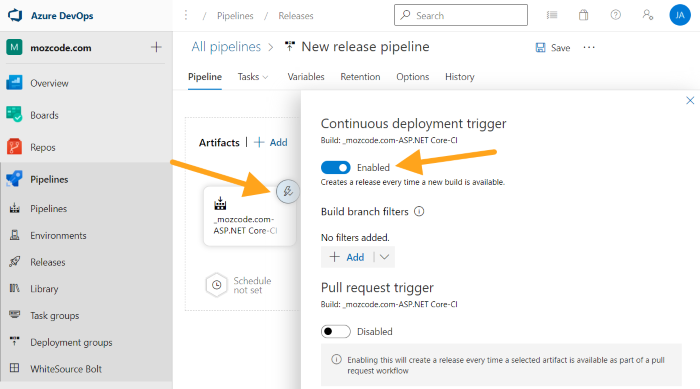Screen dimensions: 700x389
Task: Open the Tasks tab
Action: click(x=248, y=77)
